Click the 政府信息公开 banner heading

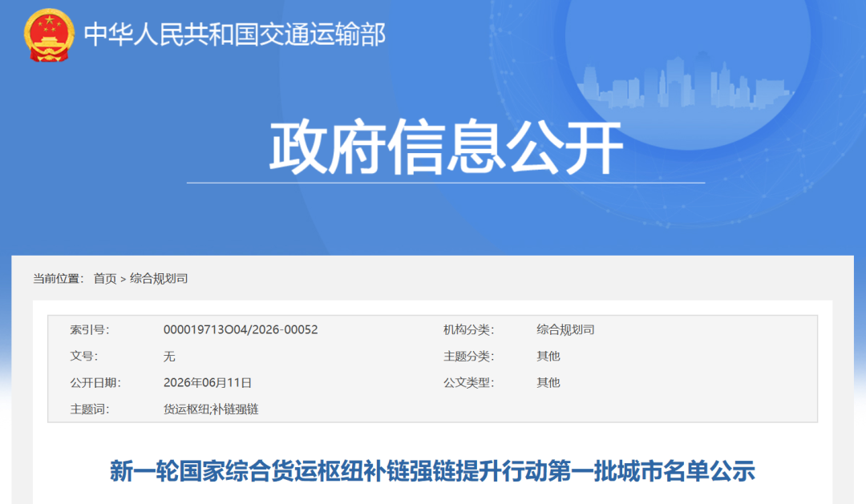(446, 147)
